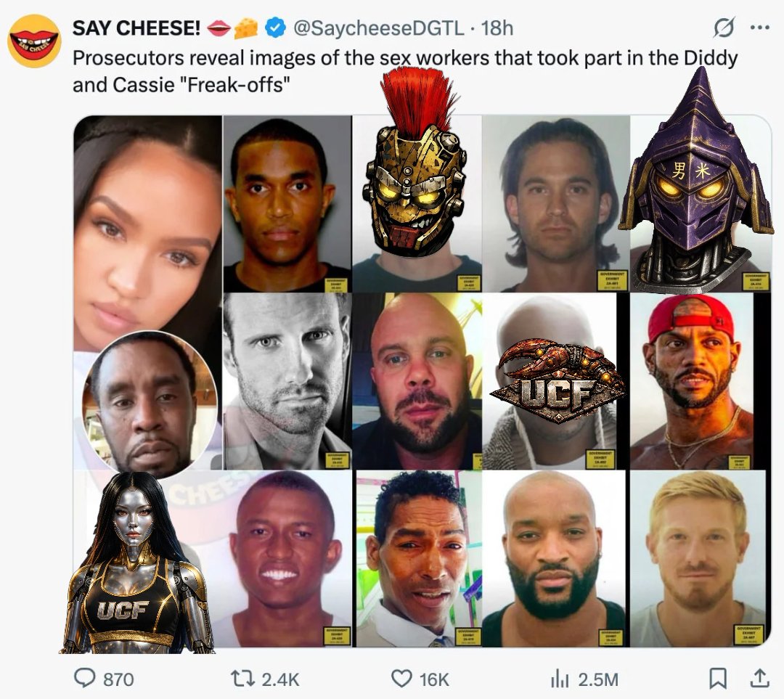Screen dimensions: 784x699
Task: Click the share upload icon
Action: (x=759, y=679)
